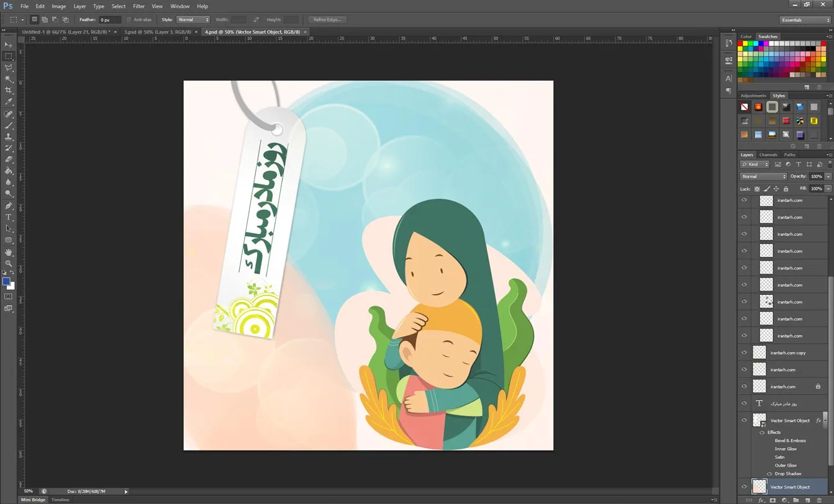Add a layer style via fx button
This screenshot has width=834, height=504.
(761, 500)
